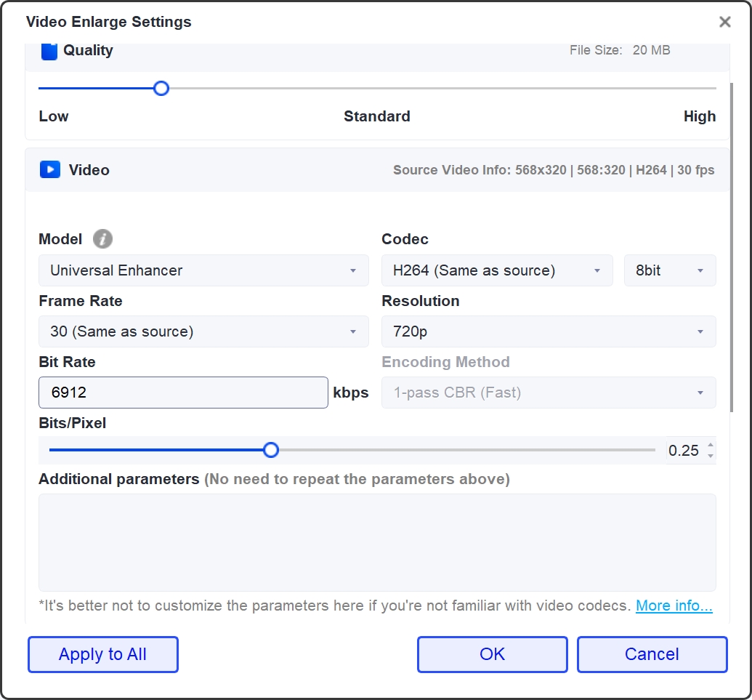
Task: Open the 8bit color depth dropdown
Action: point(669,270)
